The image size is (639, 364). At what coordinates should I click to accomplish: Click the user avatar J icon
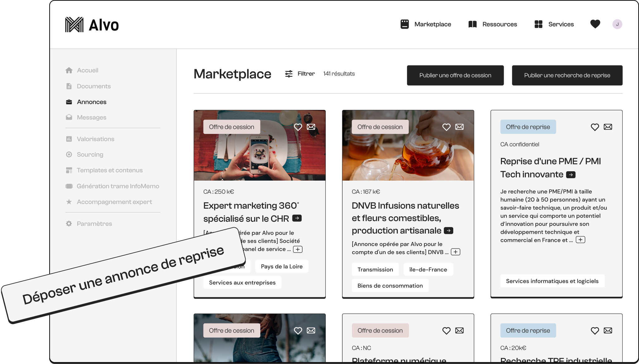click(x=617, y=24)
